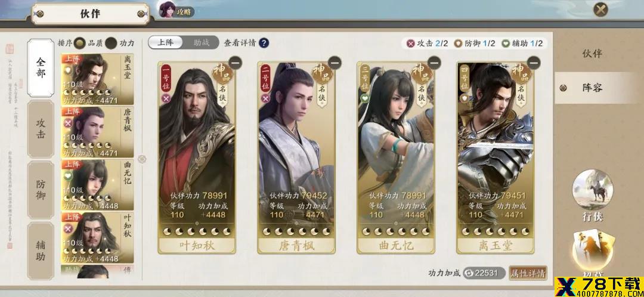Open the 行侠 horse rider icon
The image size is (644, 297).
click(593, 190)
